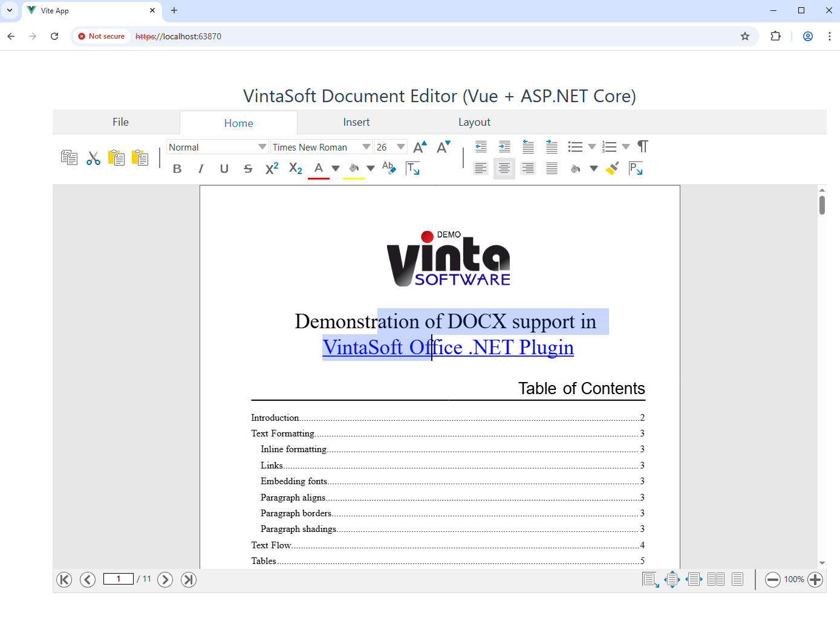The height and width of the screenshot is (619, 840).
Task: Click the Cut scissors icon
Action: pyautogui.click(x=93, y=158)
